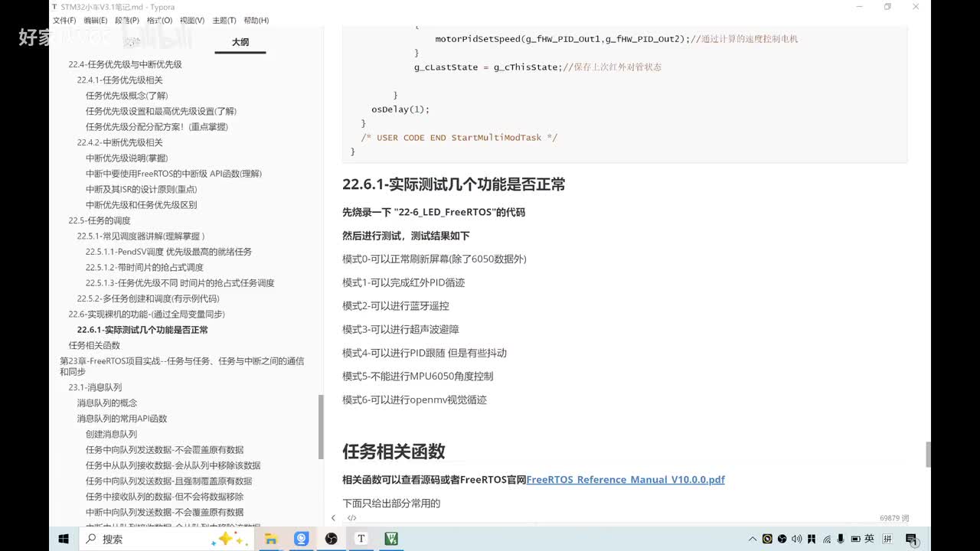Click the sidebar outline scrollbar thumb
Viewport: 980px width, 551px height.
(321, 426)
